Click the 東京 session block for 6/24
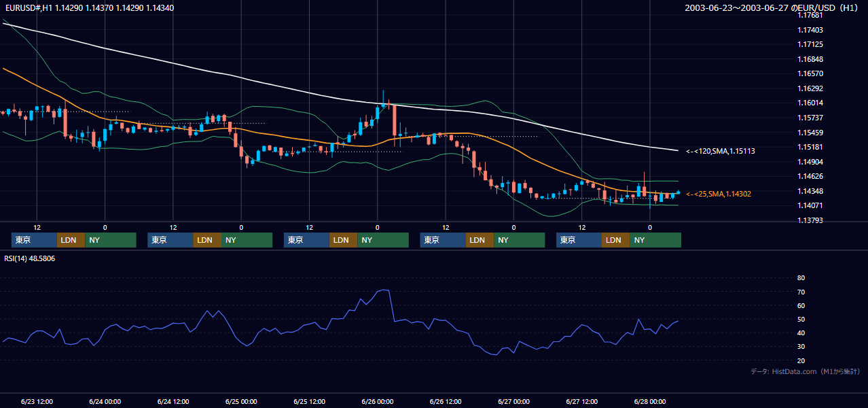 [170, 240]
